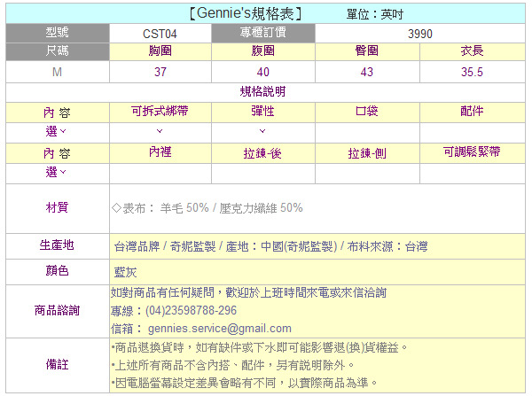
Task: Click the 規格說明 section heading
Action: 263,91
